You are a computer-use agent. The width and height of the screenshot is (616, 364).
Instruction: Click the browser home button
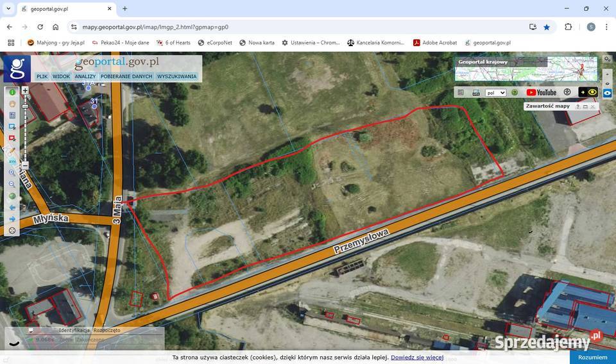55,27
